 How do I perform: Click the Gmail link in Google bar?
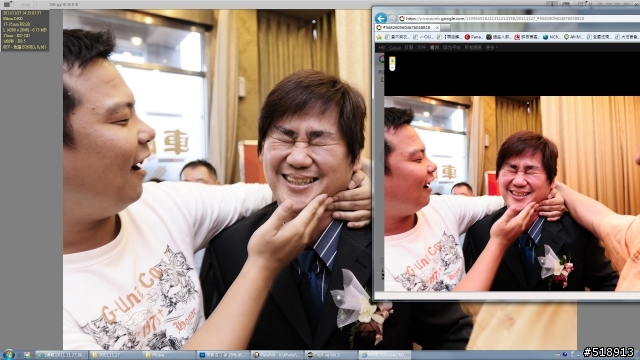tap(394, 48)
